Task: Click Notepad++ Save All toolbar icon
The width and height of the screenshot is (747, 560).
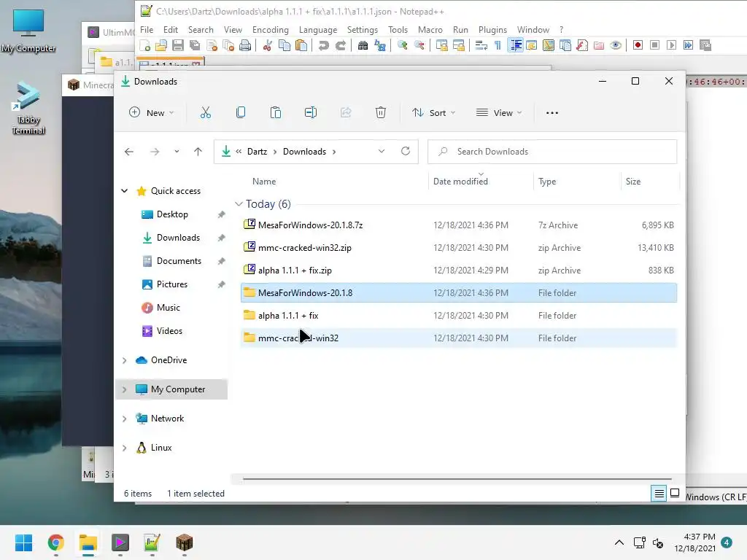Action: 195,46
